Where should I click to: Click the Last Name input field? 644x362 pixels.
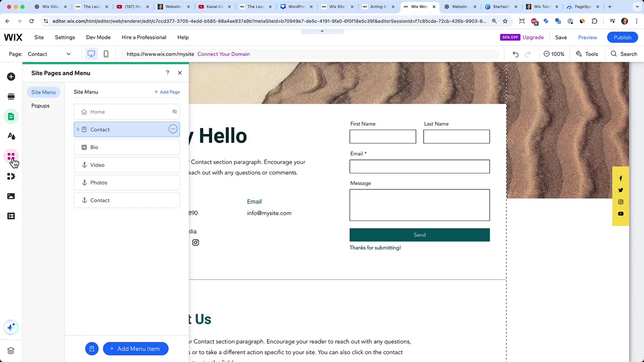(x=456, y=136)
